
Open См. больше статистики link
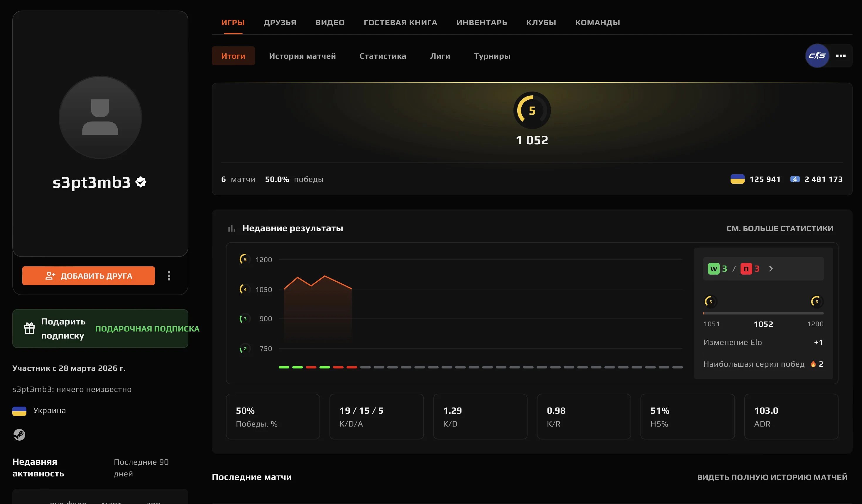click(x=780, y=229)
